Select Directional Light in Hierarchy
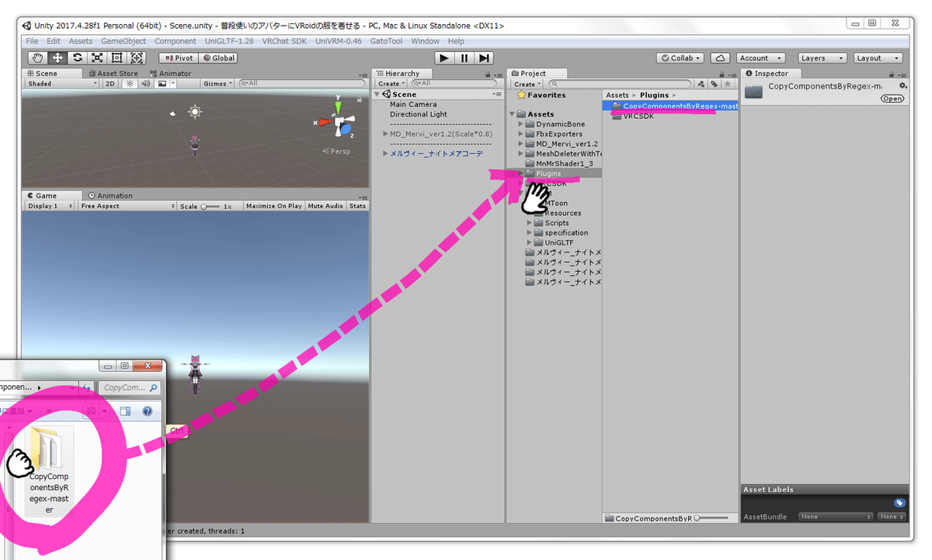This screenshot has width=932, height=560. (419, 114)
